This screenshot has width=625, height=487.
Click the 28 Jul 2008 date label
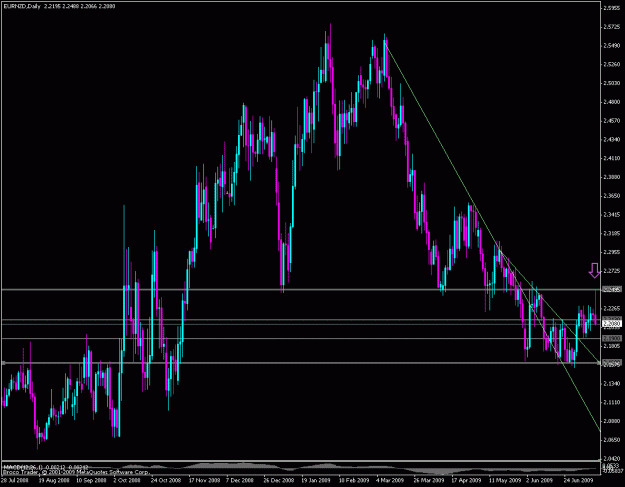pyautogui.click(x=15, y=481)
